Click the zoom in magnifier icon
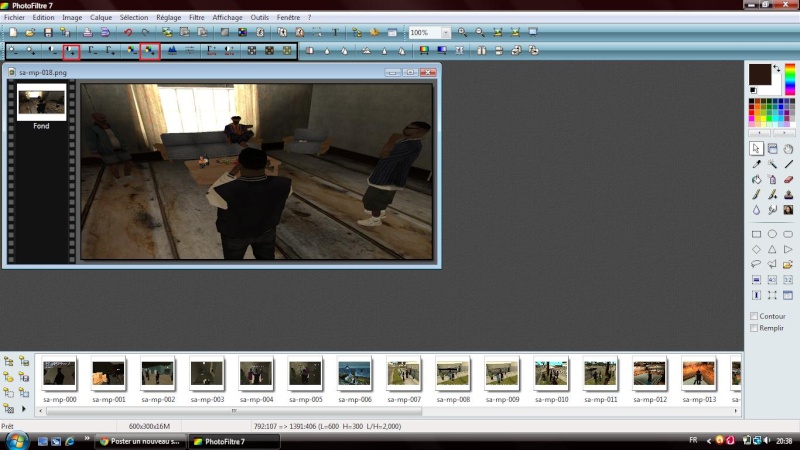The height and width of the screenshot is (450, 800). point(462,33)
